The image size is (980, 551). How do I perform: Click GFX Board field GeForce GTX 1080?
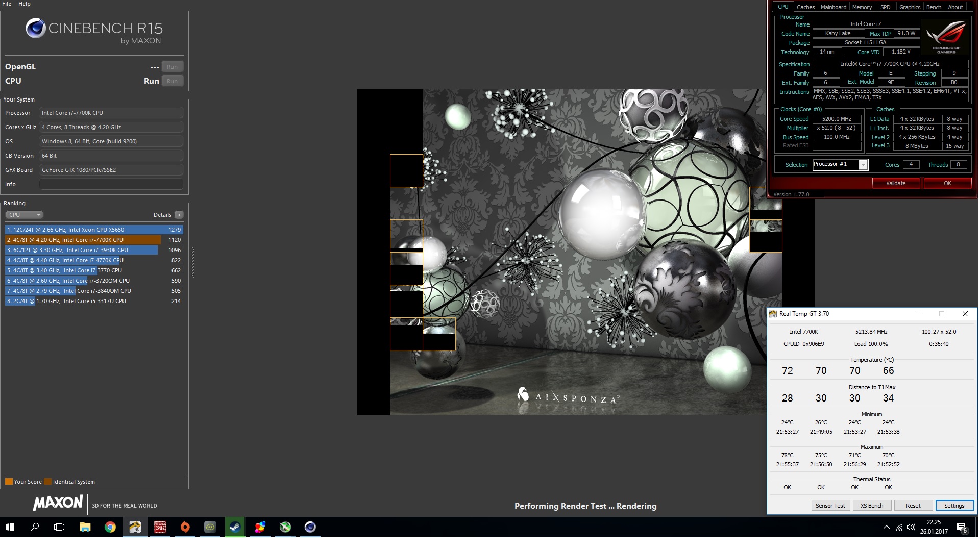[111, 170]
